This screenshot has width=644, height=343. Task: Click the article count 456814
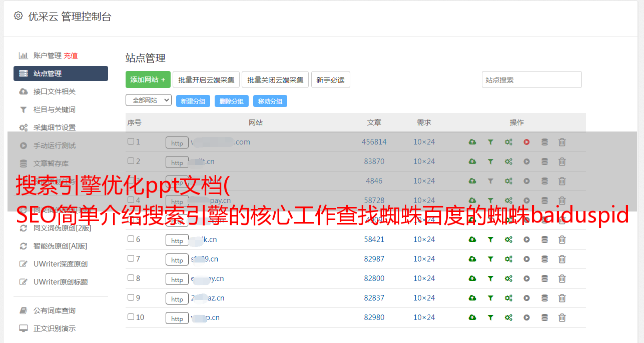pyautogui.click(x=374, y=142)
